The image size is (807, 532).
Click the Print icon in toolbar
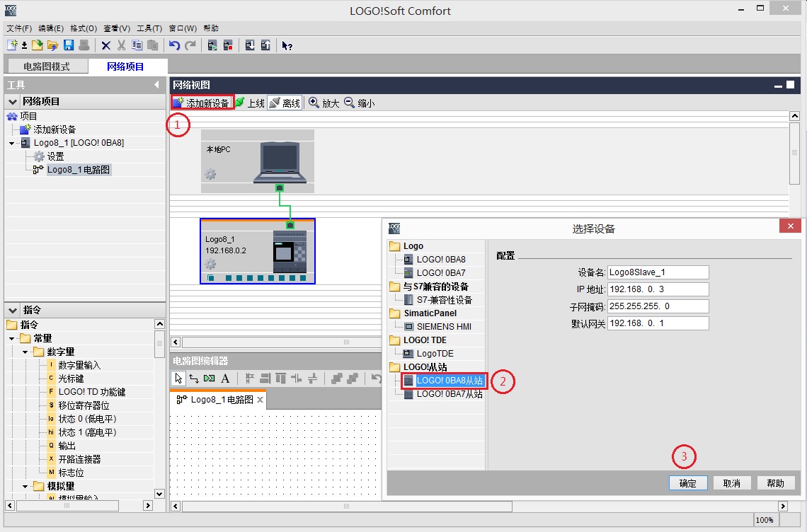click(84, 45)
